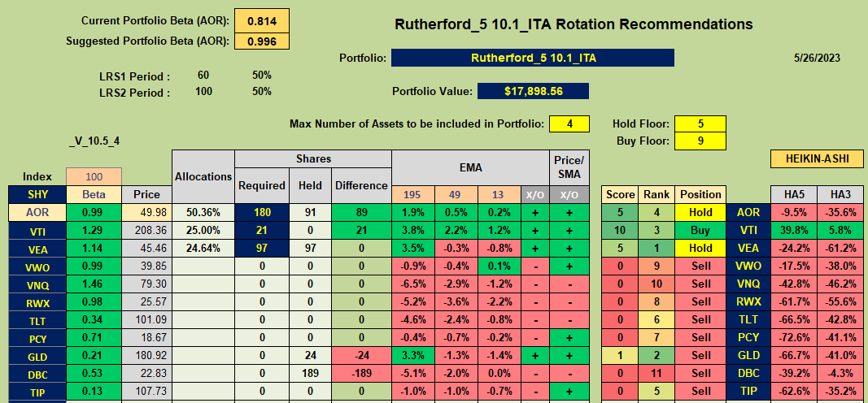Click the GLD share difference -24
868x403 pixels.
[x=361, y=355]
